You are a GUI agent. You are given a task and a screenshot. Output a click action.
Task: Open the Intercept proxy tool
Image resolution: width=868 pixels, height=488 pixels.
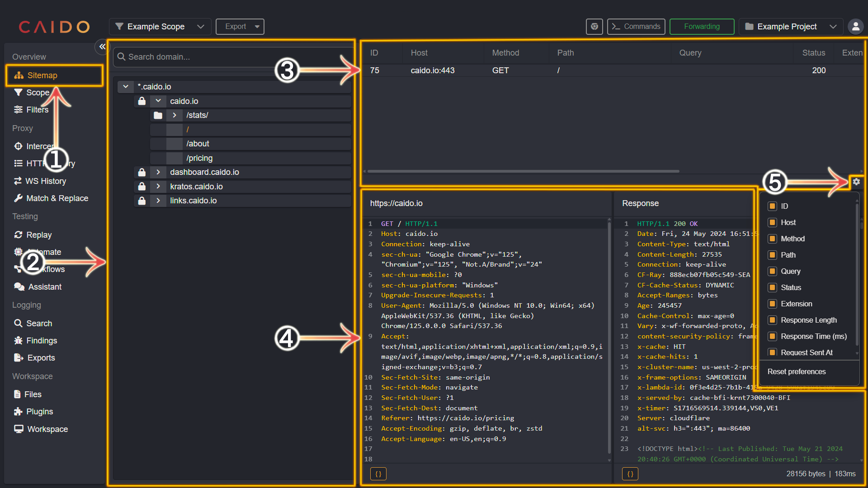click(42, 145)
